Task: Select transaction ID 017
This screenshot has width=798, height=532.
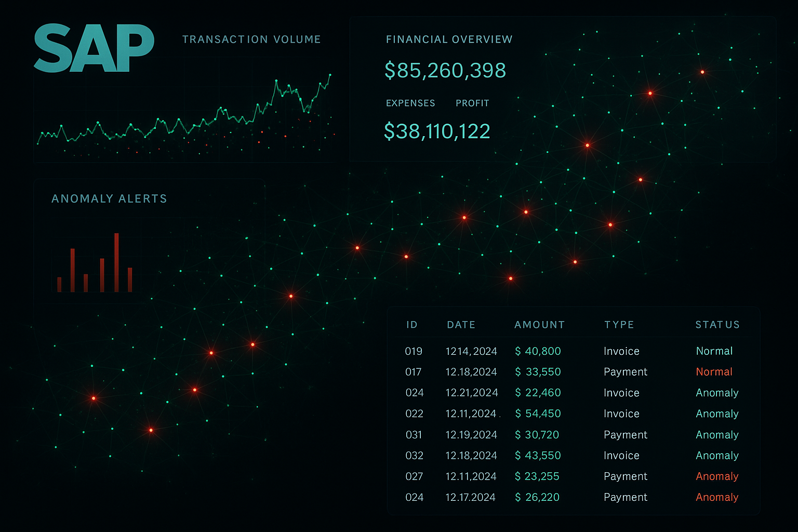Action: (414, 372)
